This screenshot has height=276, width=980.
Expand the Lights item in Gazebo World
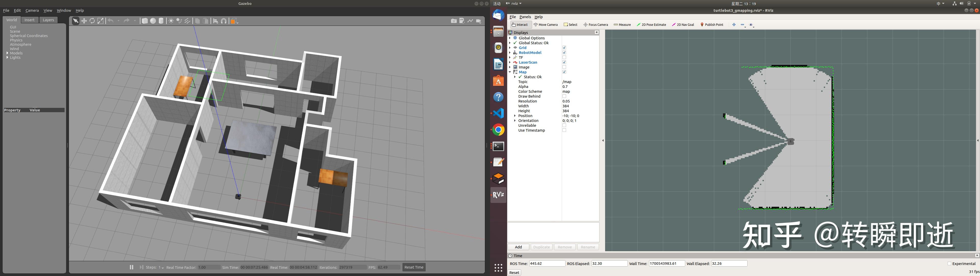[7, 57]
